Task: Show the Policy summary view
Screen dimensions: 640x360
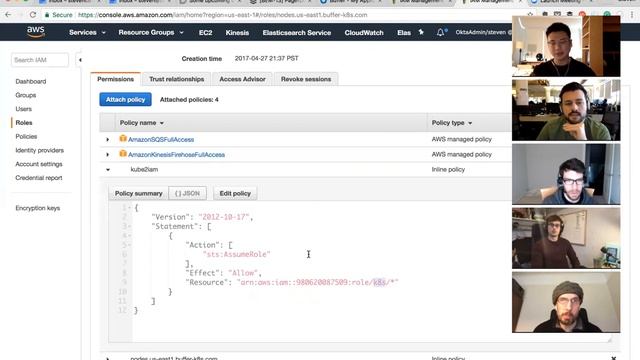Action: coord(138,193)
